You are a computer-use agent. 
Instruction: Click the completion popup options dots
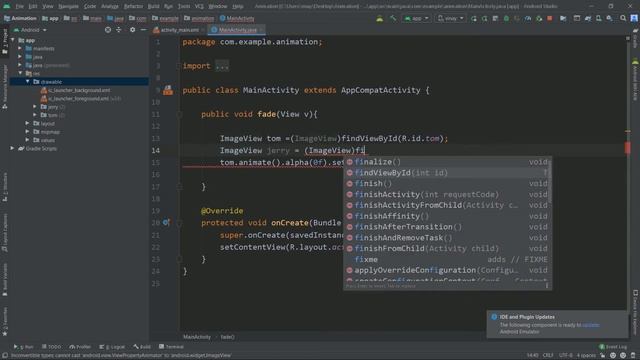coord(547,286)
